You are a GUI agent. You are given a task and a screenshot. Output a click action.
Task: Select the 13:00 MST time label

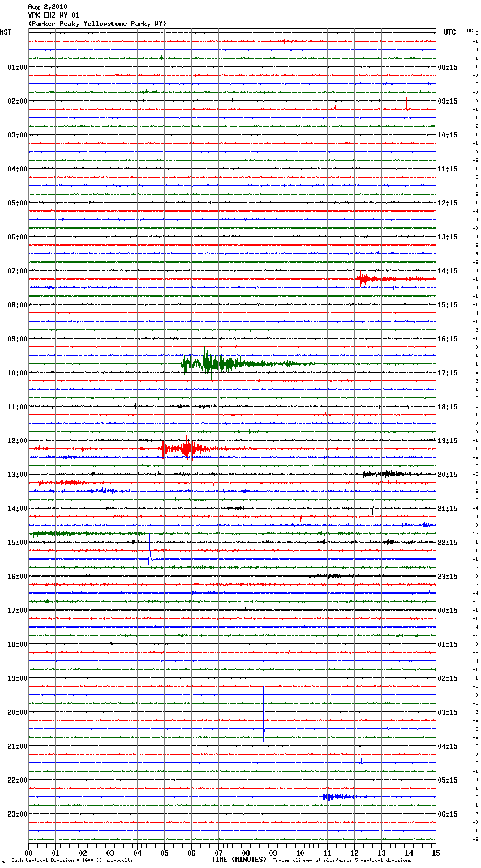pyautogui.click(x=18, y=475)
